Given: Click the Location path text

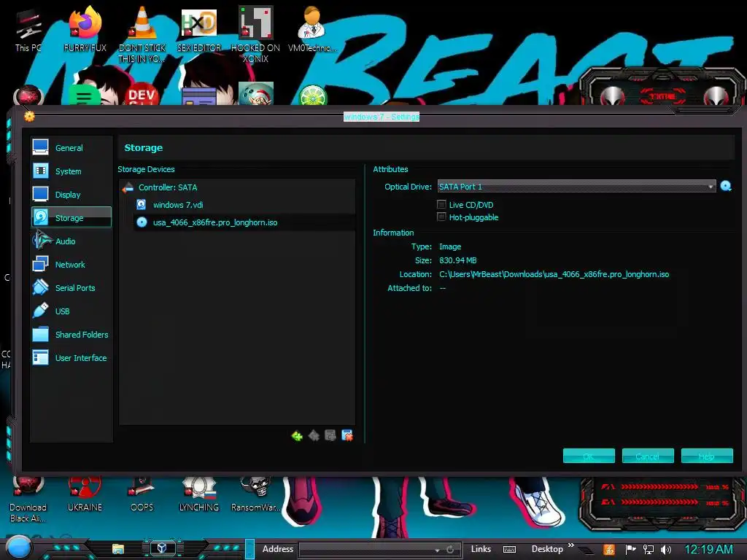Looking at the screenshot, I should point(554,274).
